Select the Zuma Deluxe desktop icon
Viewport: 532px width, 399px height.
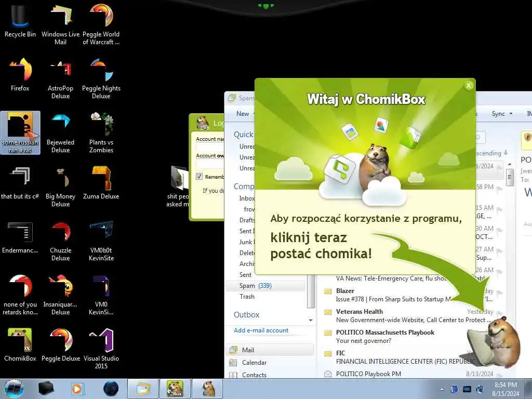pos(101,183)
